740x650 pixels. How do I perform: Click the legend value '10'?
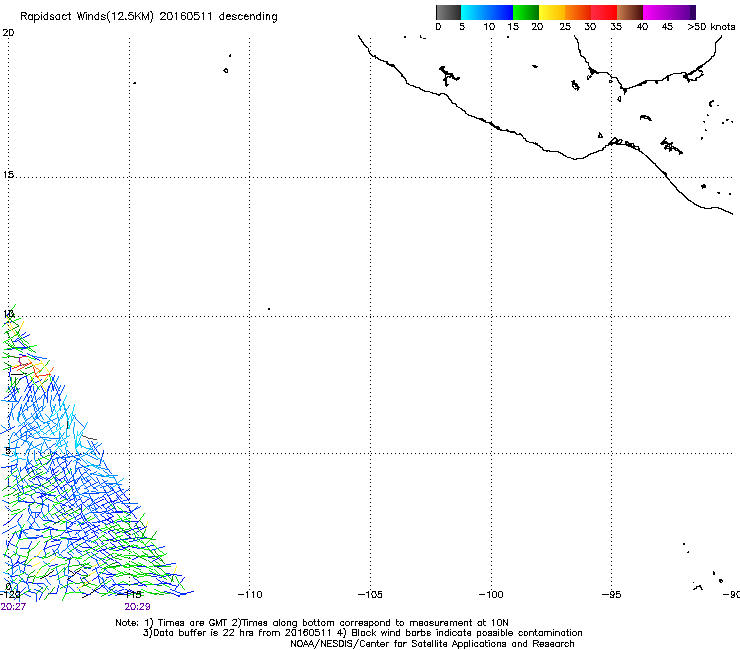[489, 27]
